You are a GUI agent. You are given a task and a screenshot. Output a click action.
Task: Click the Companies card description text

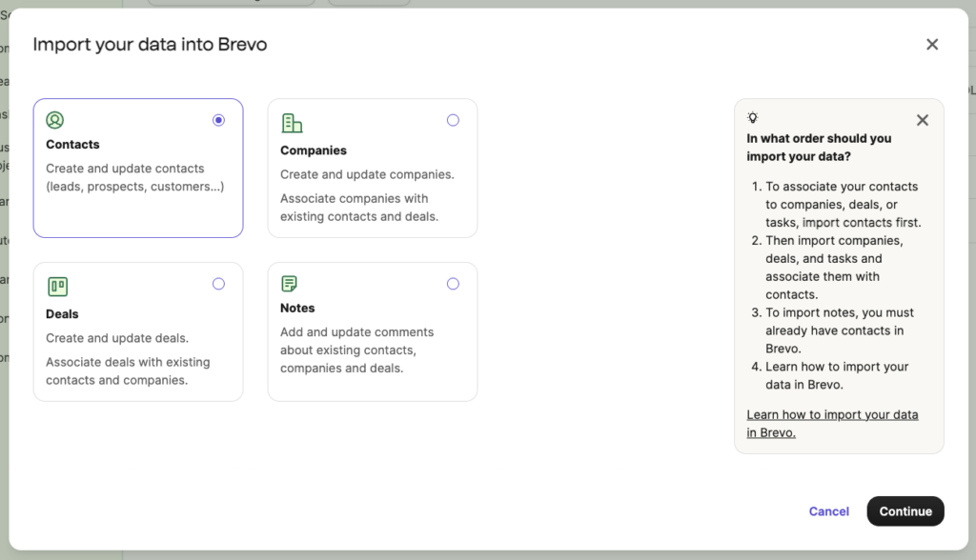point(367,174)
